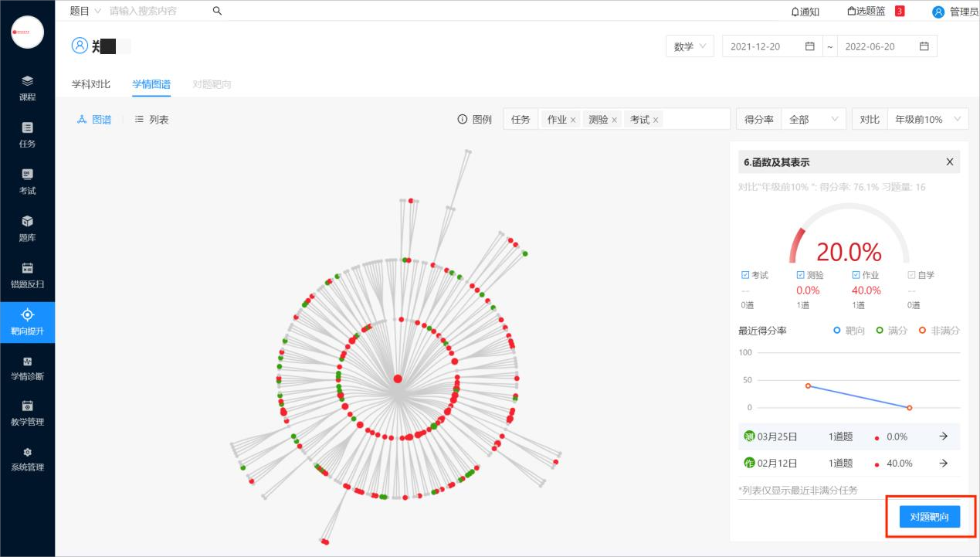Remove the 考试 task filter tag
This screenshot has height=557, width=980.
click(x=656, y=120)
